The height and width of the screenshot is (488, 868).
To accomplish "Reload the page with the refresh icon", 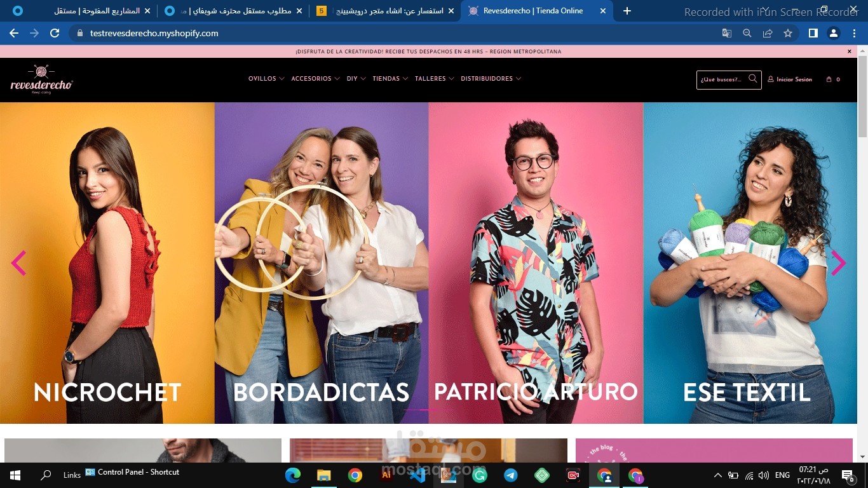I will click(x=55, y=33).
